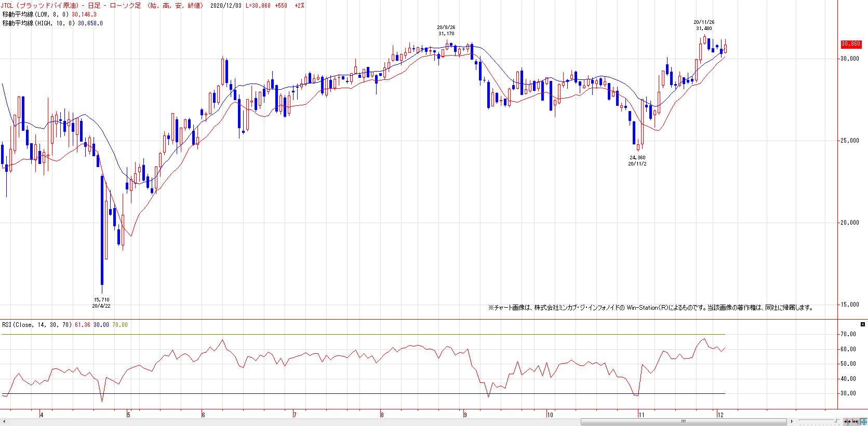This screenshot has height=426, width=868.
Task: Click the narrow chart width icon
Action: pyautogui.click(x=847, y=421)
